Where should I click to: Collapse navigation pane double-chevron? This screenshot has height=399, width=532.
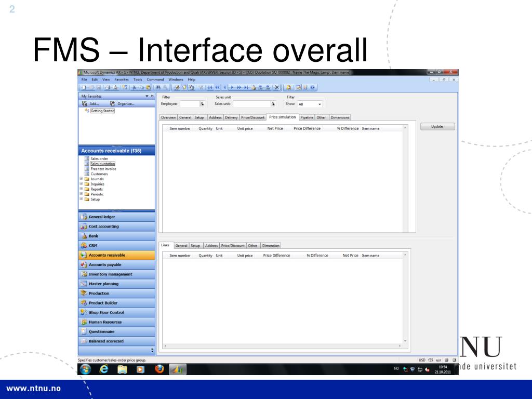152,96
